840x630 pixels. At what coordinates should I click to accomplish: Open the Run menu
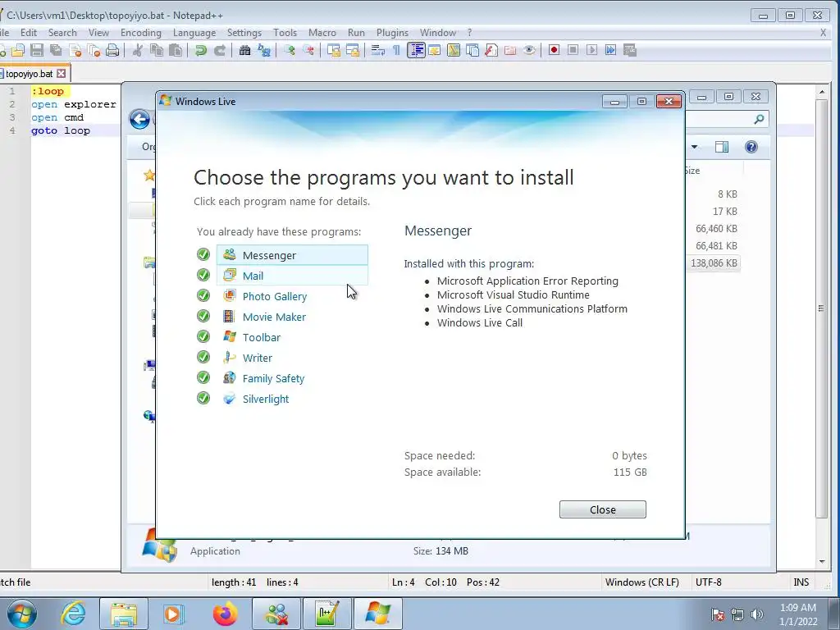pyautogui.click(x=356, y=33)
